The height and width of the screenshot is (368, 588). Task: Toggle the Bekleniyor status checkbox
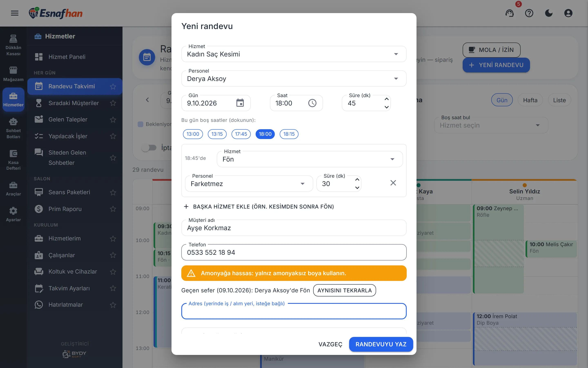[140, 124]
